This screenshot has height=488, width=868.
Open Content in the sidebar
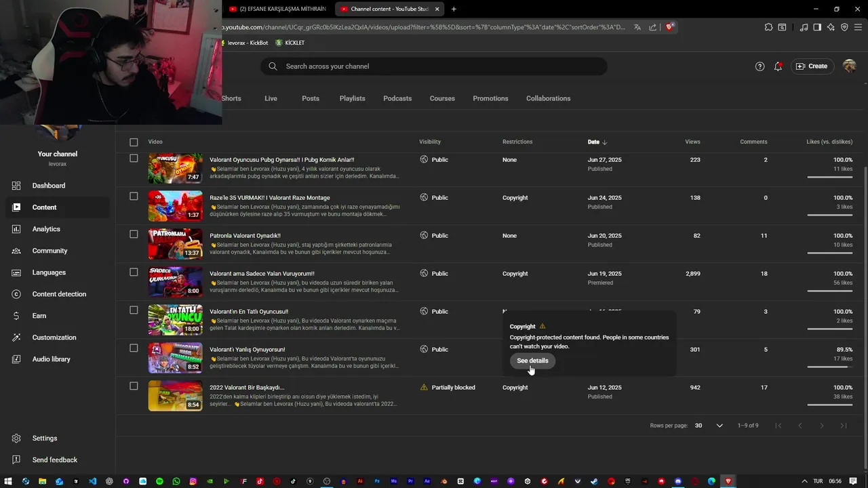tap(58, 207)
